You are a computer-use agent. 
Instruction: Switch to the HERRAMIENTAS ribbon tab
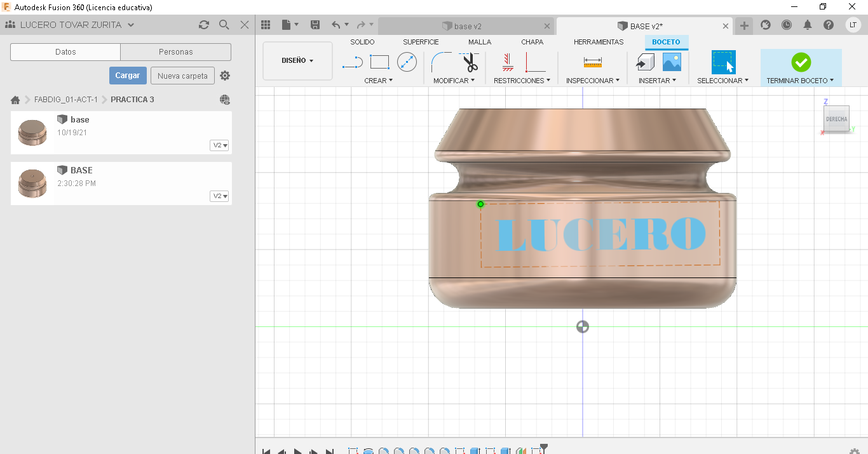click(599, 42)
